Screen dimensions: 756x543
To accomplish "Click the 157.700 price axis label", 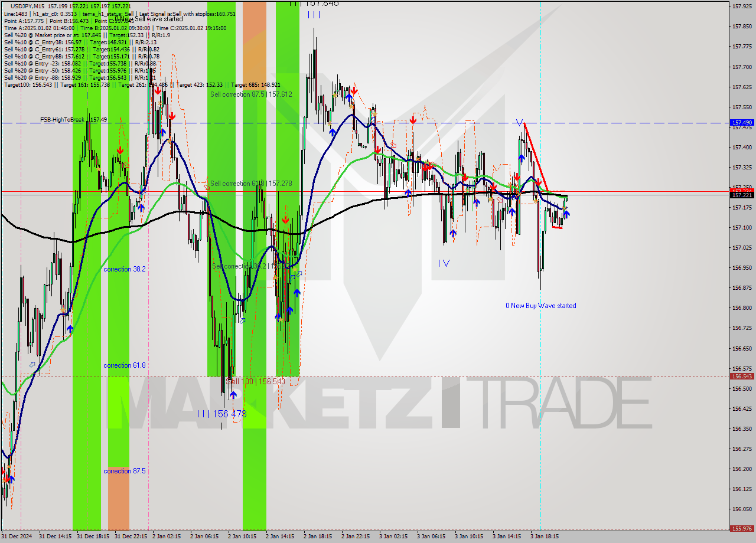I will point(742,67).
